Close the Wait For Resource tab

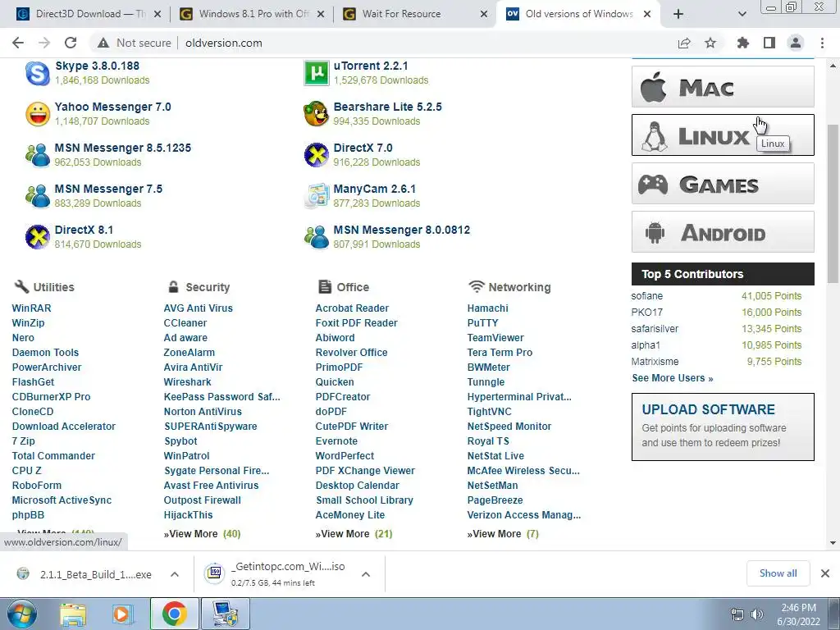click(x=484, y=15)
